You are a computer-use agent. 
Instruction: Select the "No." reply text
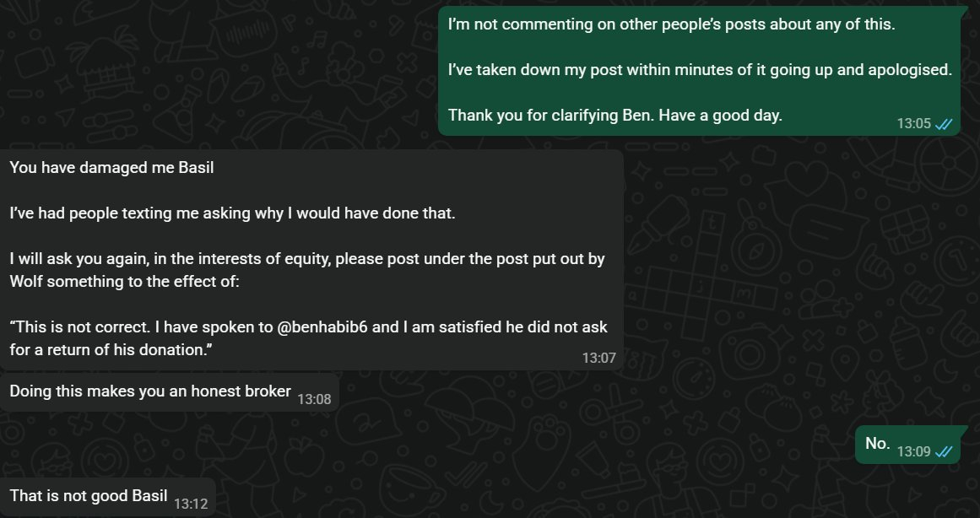(x=878, y=443)
